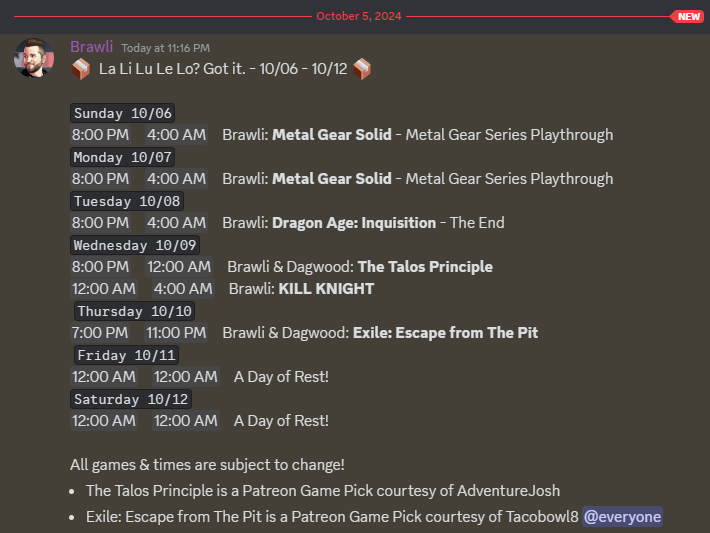This screenshot has height=533, width=710.
Task: Click Monday's 8:00 PM start timestamp
Action: (101, 179)
